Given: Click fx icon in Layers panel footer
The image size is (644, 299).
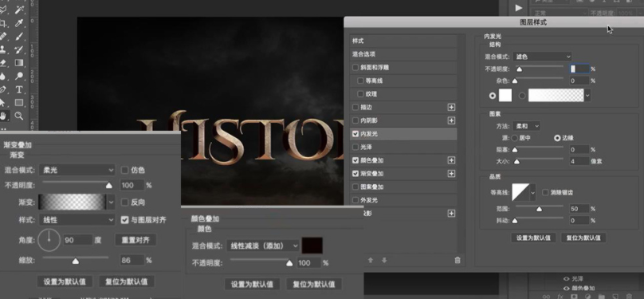Looking at the screenshot, I should coord(560,296).
